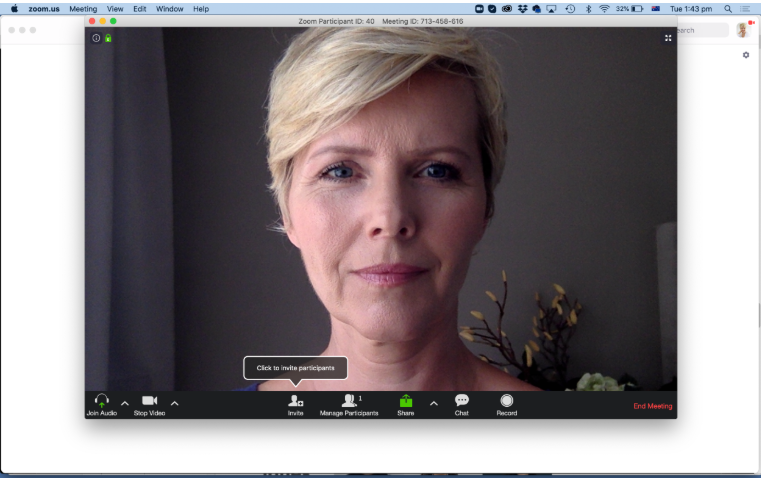This screenshot has width=761, height=478.
Task: Click the 'Click to invite participants' tooltip
Action: [x=296, y=368]
